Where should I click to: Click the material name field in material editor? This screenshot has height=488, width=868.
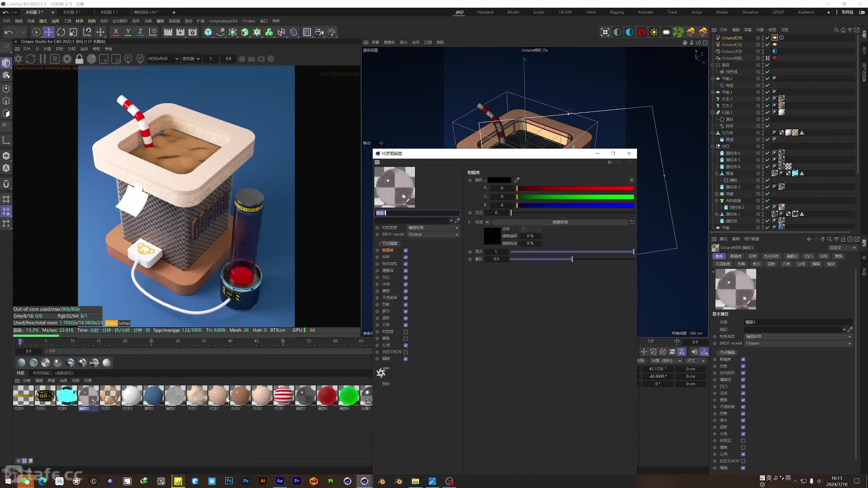tap(417, 213)
